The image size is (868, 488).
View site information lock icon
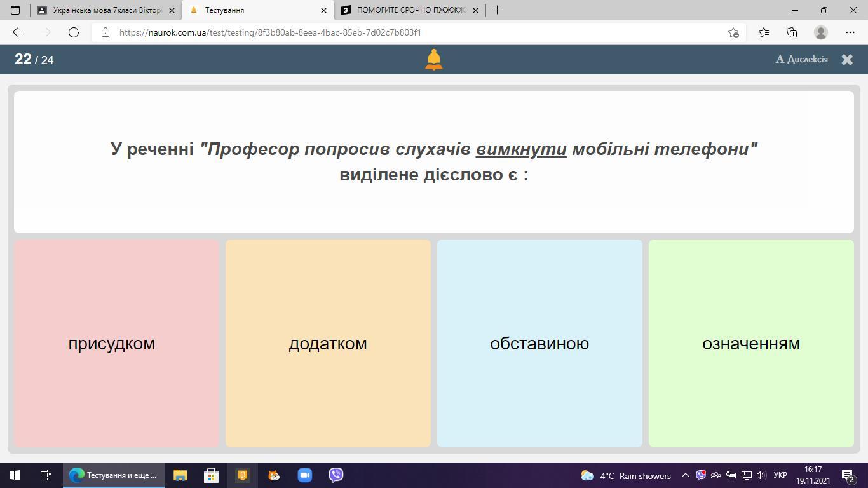[105, 32]
